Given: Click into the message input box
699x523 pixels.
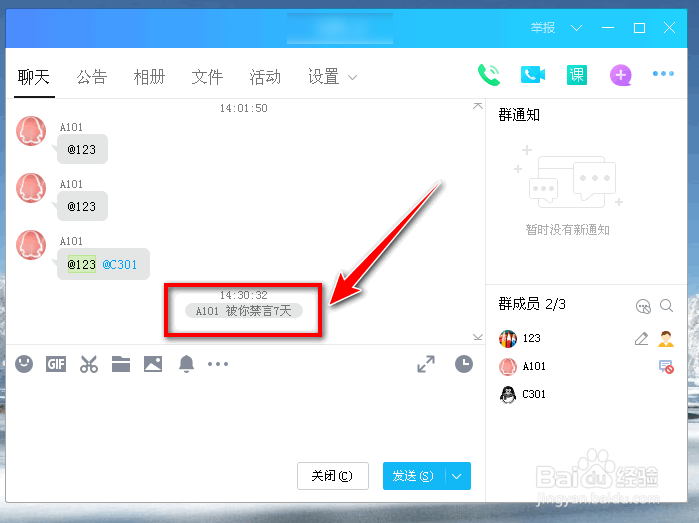Looking at the screenshot, I should [x=244, y=419].
